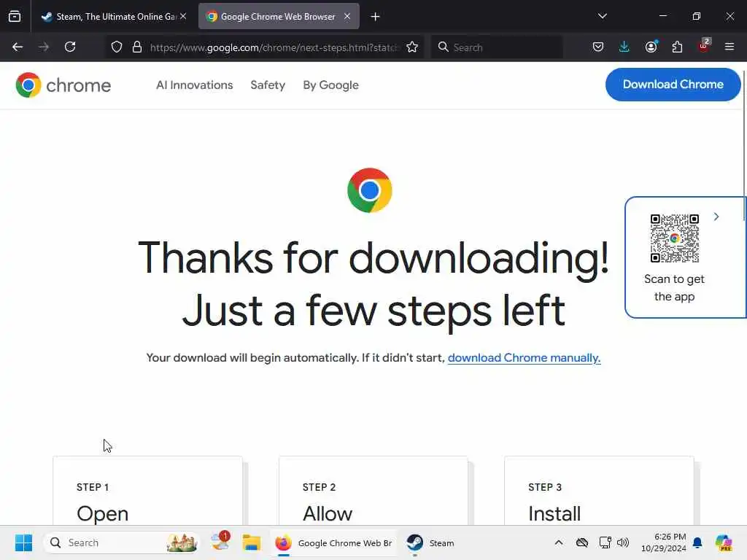This screenshot has height=560, width=747.
Task: Select the Google Chrome Web Browser tab
Action: 279,17
